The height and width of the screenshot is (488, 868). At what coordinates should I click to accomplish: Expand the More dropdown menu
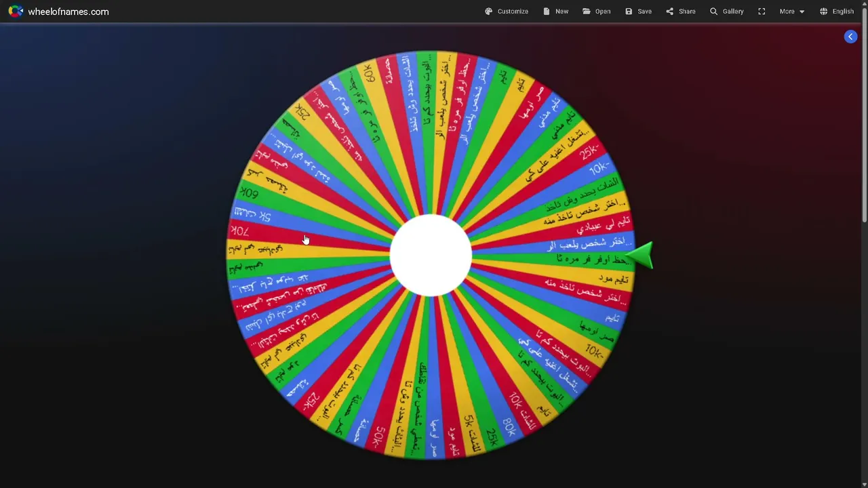[791, 12]
